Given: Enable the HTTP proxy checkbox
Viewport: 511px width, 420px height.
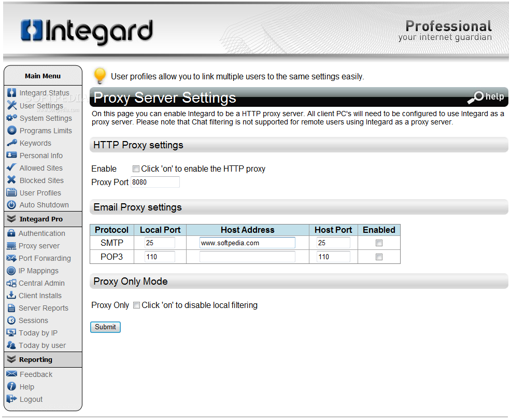Looking at the screenshot, I should tap(136, 169).
